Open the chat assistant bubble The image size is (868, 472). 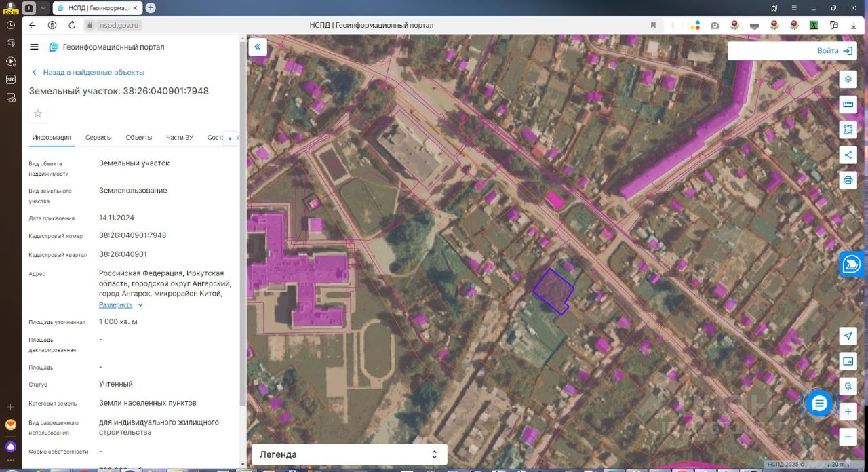[819, 404]
